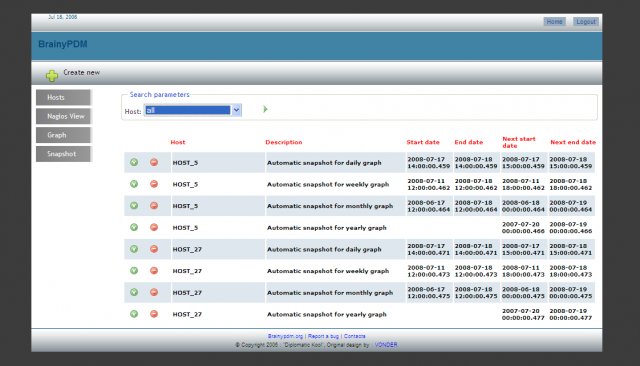Image resolution: width=640 pixels, height=366 pixels.
Task: Click start date 14:00:00.459 of HOST_5 daily row
Action: (x=429, y=166)
